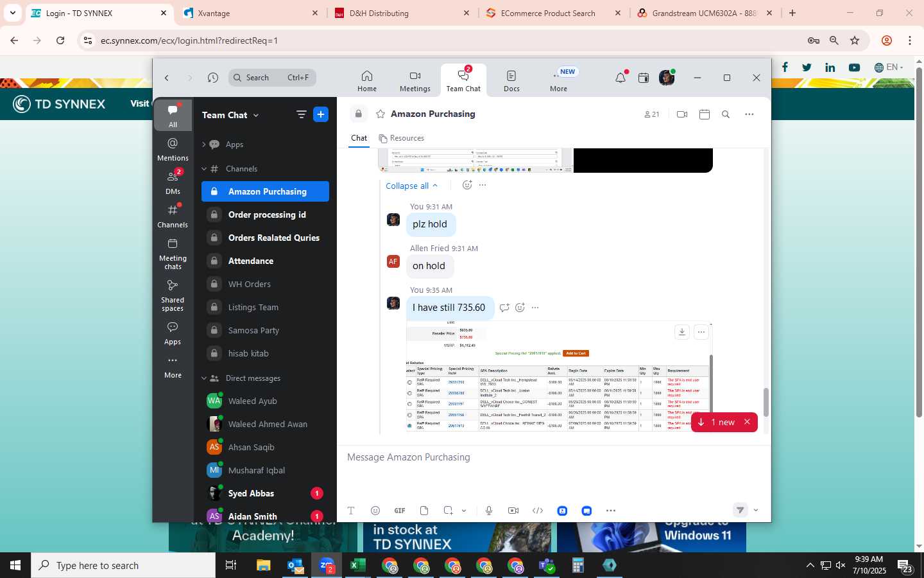Open Meeting chats in sidebar
Viewport: 924px width, 578px height.
(x=173, y=254)
